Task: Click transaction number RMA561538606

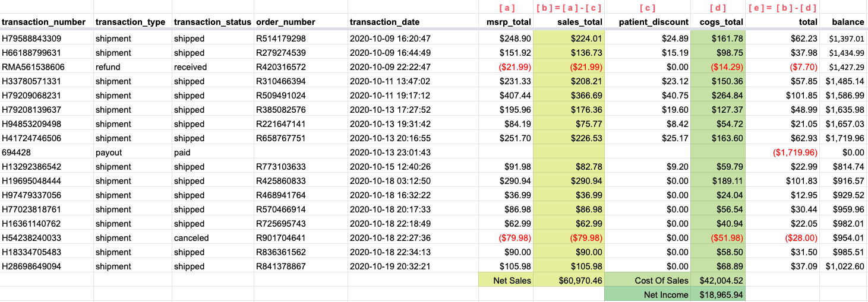Action: click(x=46, y=67)
